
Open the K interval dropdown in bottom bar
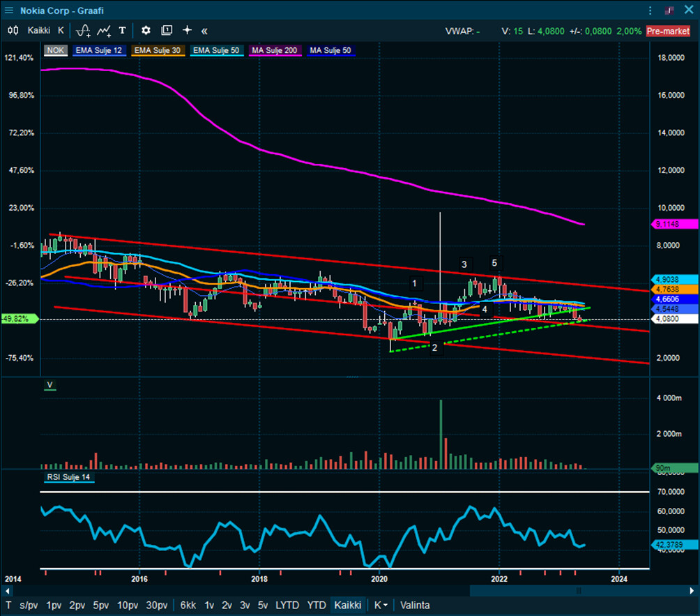(381, 606)
